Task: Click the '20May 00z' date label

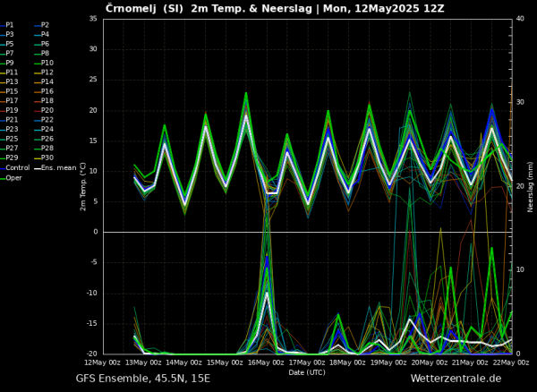Action: (430, 362)
